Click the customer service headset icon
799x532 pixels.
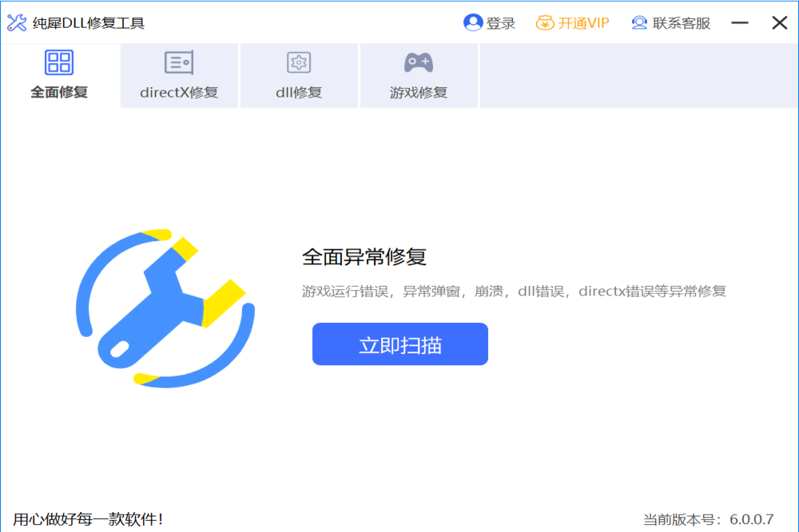tap(639, 23)
